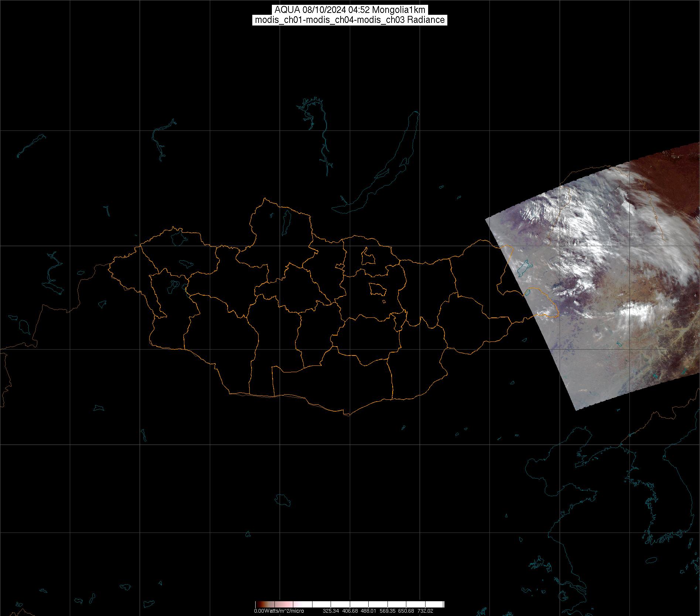Click the modis_ch01-modis_ch04-modis_ch03 Radiance label

[x=350, y=20]
